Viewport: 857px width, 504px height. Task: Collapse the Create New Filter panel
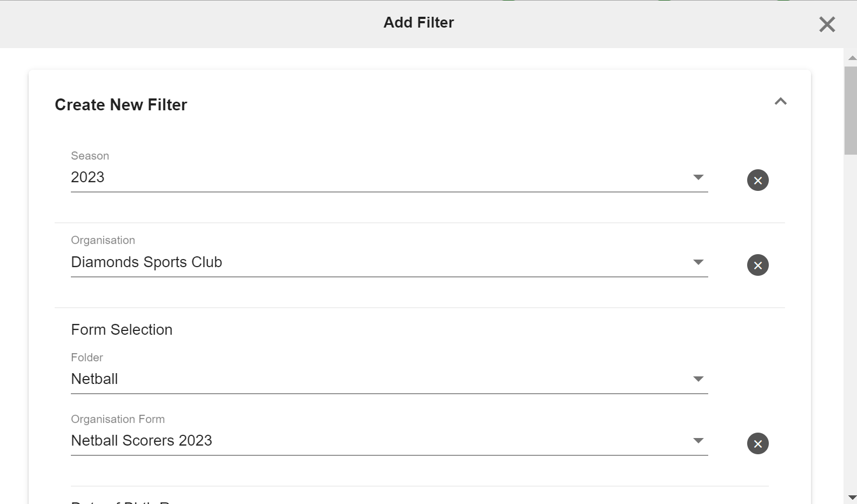pyautogui.click(x=780, y=102)
